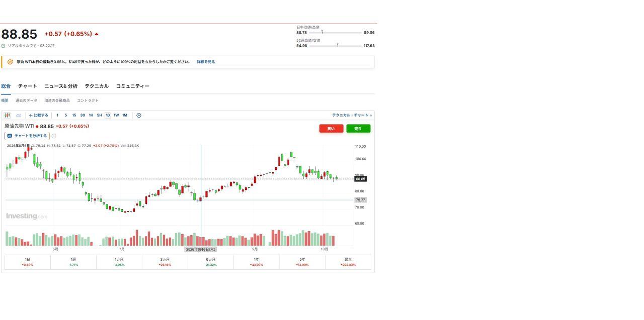Screen dimensions: 644x320
Task: Click the 52週高値/安値 range slider
Action: tap(335, 46)
